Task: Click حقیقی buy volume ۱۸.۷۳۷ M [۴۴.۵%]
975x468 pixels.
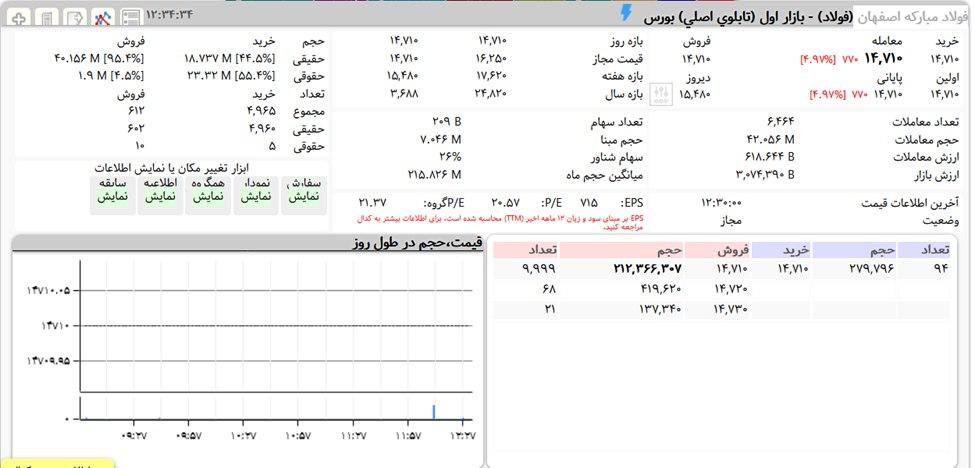Action: 229,58
